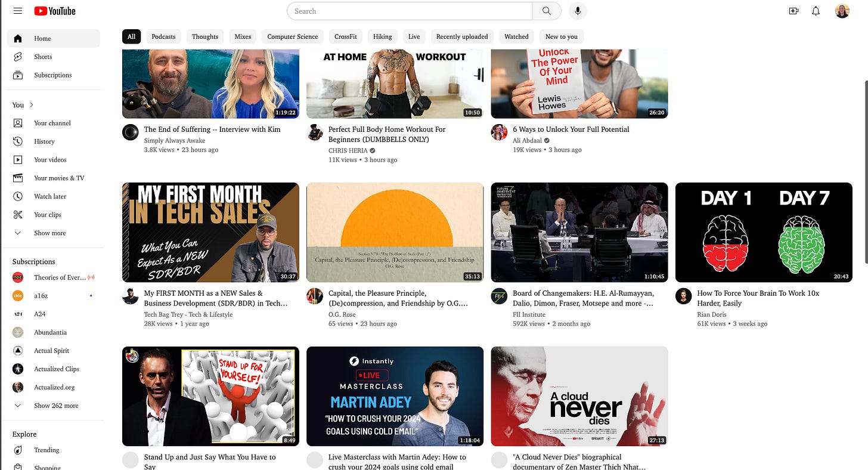Select the Watched filter chip
Image resolution: width=868 pixels, height=470 pixels.
tap(516, 36)
